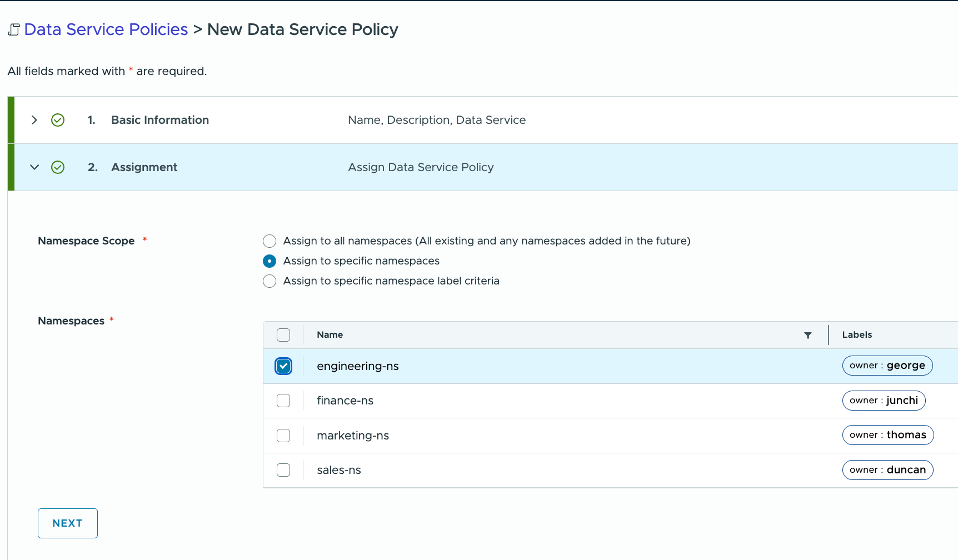Collapse the Assignment step chevron
This screenshot has width=958, height=560.
point(34,167)
